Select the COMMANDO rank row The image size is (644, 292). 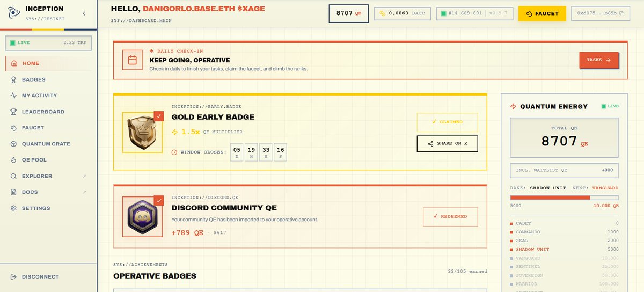pos(564,232)
